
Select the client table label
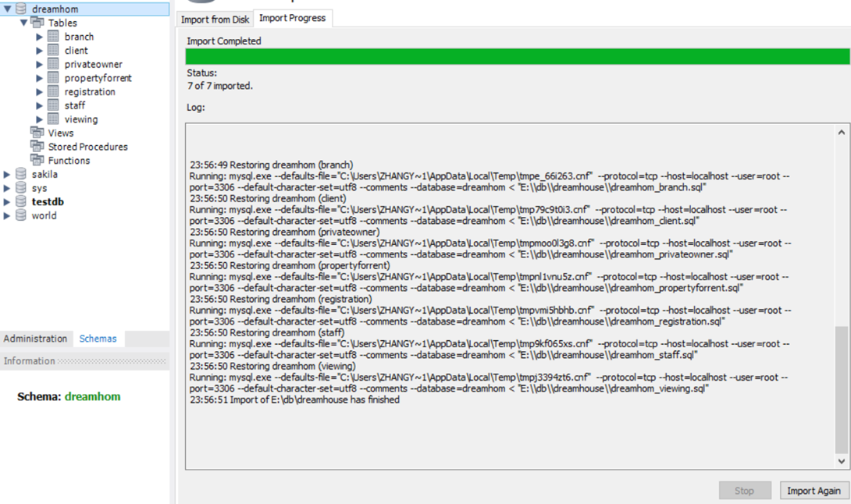(x=76, y=51)
